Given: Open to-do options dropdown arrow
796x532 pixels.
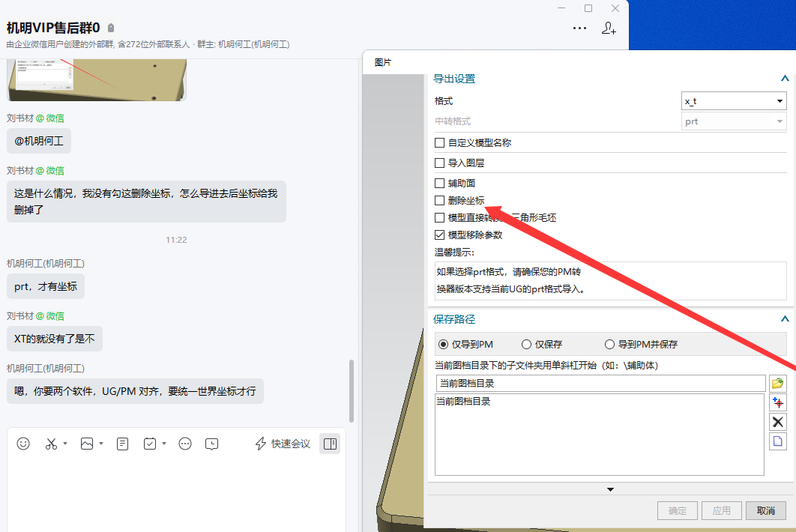Looking at the screenshot, I should (x=164, y=444).
